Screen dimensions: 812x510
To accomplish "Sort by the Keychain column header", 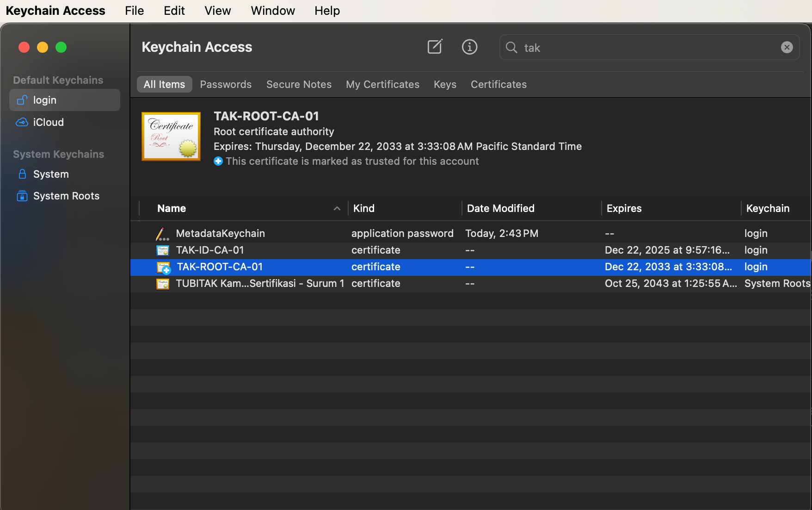I will (x=768, y=208).
